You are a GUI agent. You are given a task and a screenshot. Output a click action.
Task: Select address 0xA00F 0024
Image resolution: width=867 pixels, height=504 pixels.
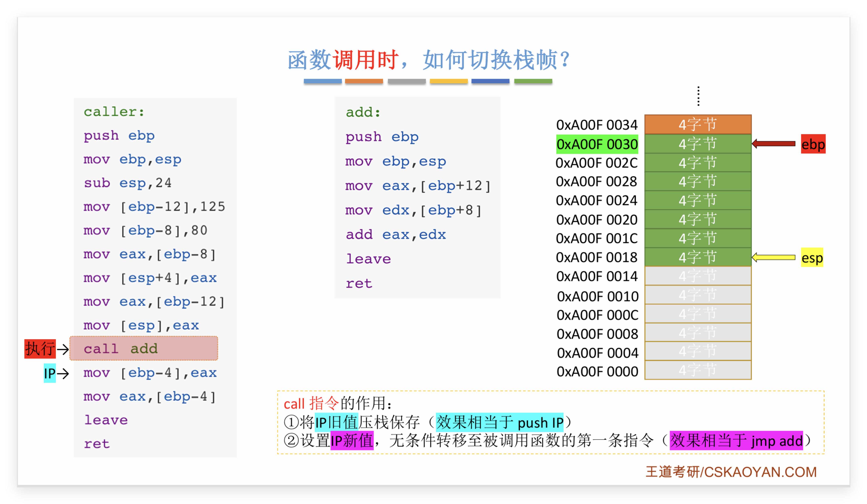point(597,200)
